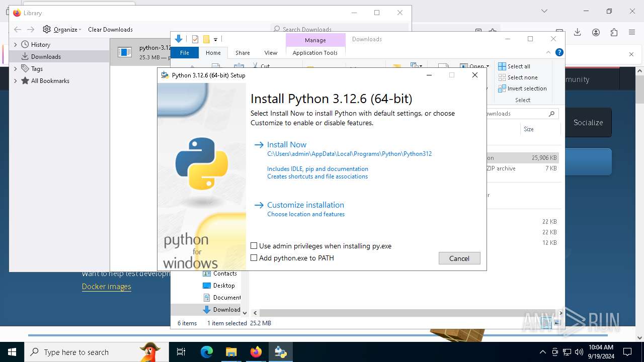The height and width of the screenshot is (362, 644).
Task: Open notifications action center icon
Action: [x=627, y=352]
